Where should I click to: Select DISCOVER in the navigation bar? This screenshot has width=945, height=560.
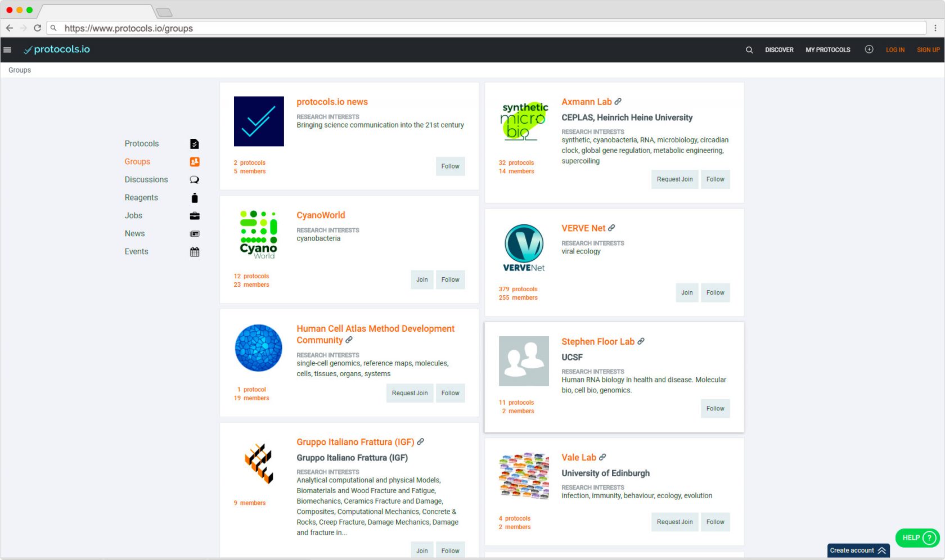[779, 49]
